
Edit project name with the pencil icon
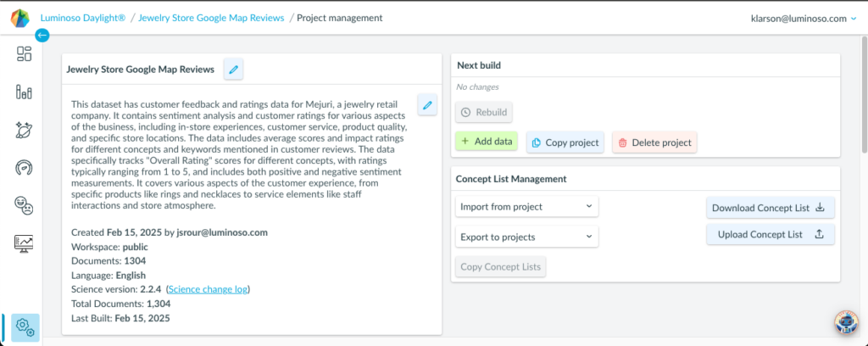(234, 70)
